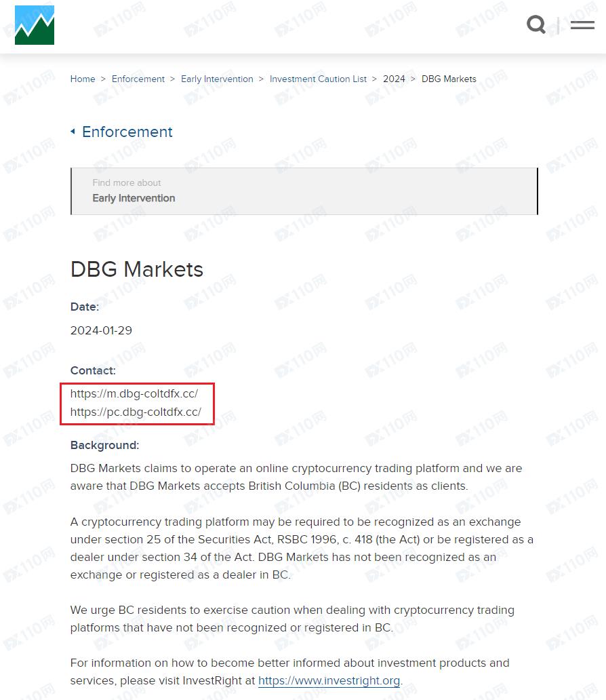Select the date 2024-01-29
Image resolution: width=606 pixels, height=700 pixels.
point(101,330)
